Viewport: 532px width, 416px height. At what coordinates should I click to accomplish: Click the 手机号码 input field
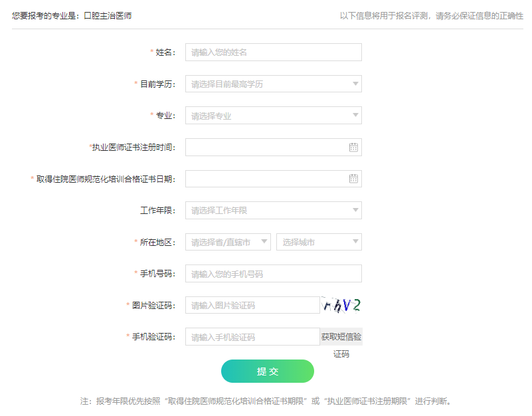[x=272, y=274]
